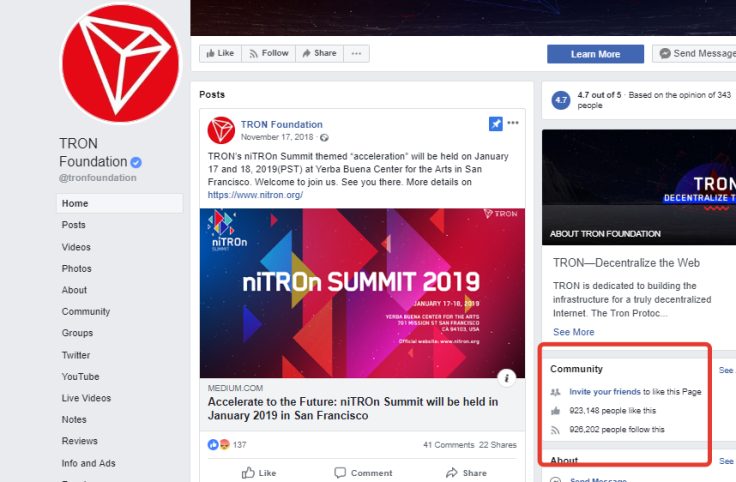The image size is (736, 482).
Task: Click See link beside About heading
Action: click(727, 461)
